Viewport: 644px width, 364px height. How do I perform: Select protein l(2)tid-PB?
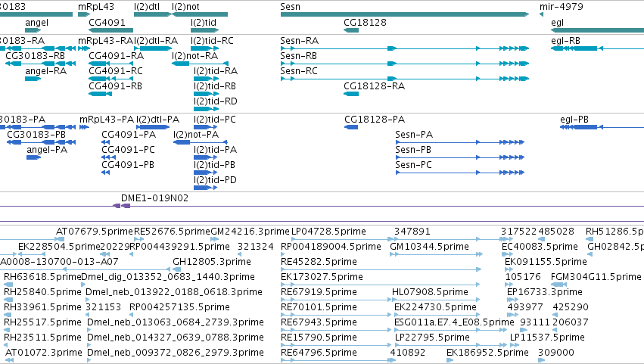[x=205, y=173]
